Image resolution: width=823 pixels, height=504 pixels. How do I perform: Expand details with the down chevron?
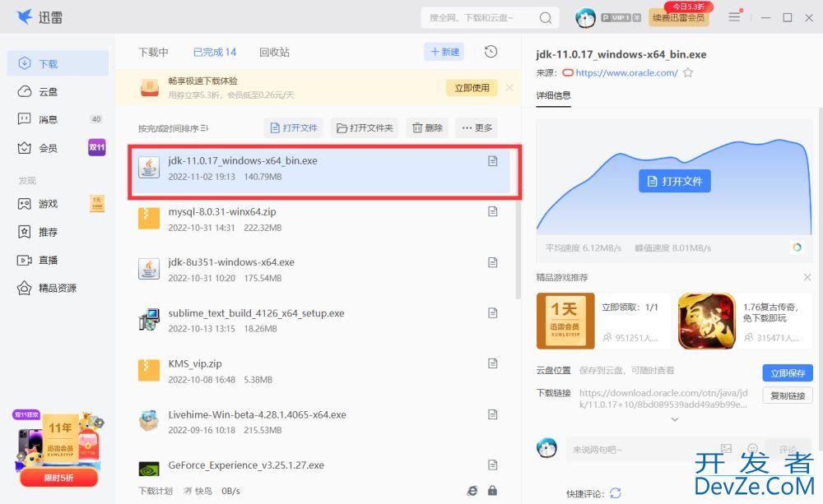[x=675, y=419]
